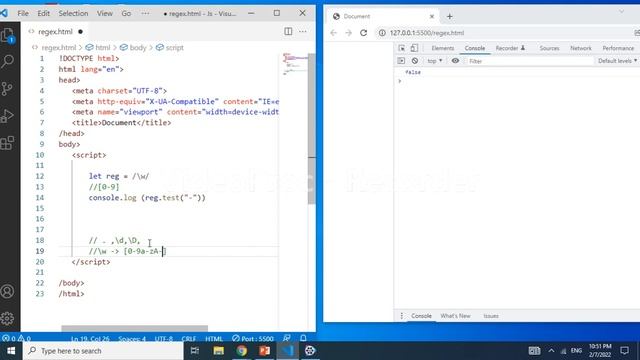
Task: Open the Default levels dropdown
Action: tap(617, 61)
